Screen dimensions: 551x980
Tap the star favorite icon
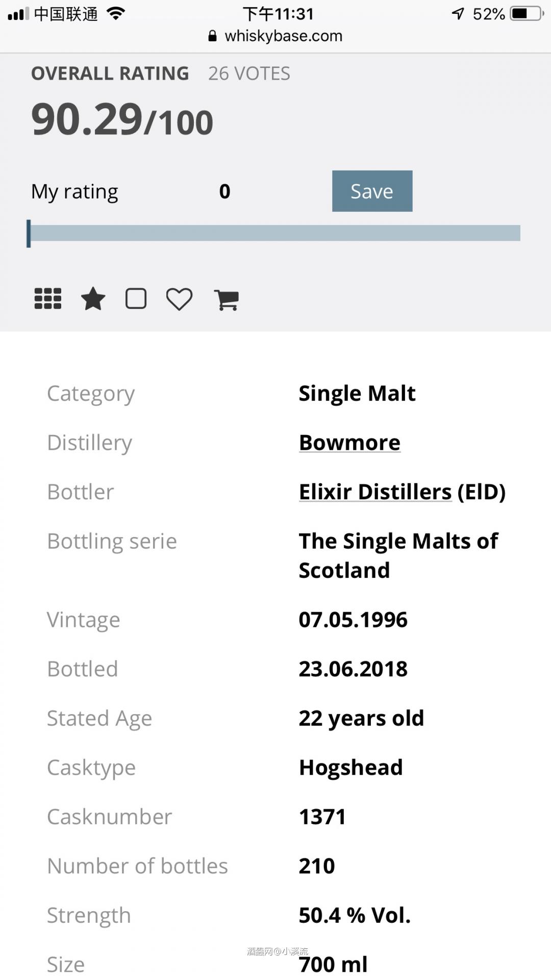(x=93, y=299)
